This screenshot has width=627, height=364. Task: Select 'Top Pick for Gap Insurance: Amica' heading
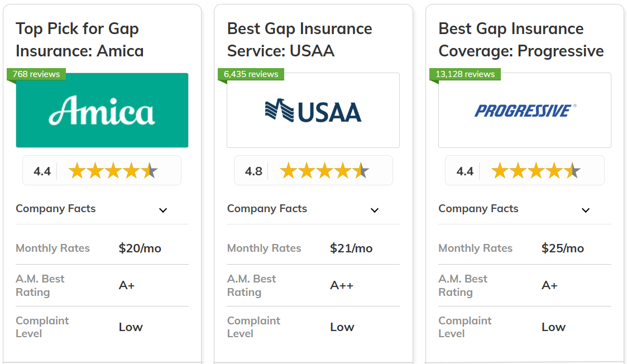pos(80,40)
